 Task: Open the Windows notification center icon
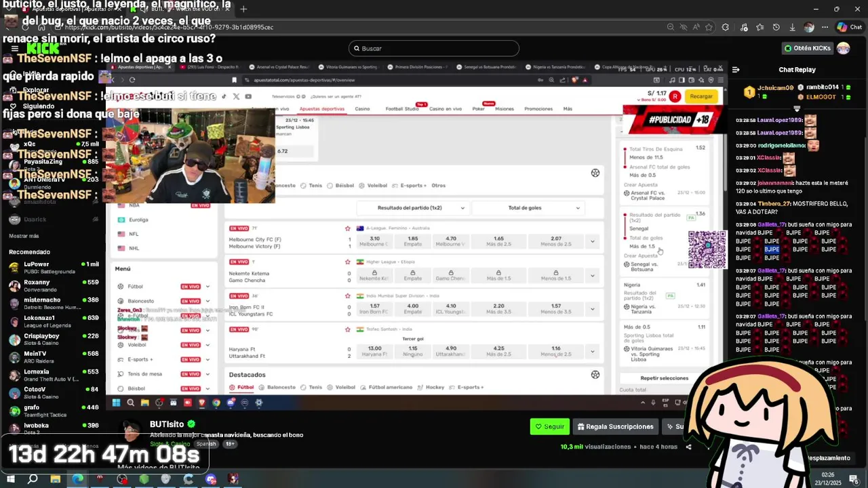[854, 480]
